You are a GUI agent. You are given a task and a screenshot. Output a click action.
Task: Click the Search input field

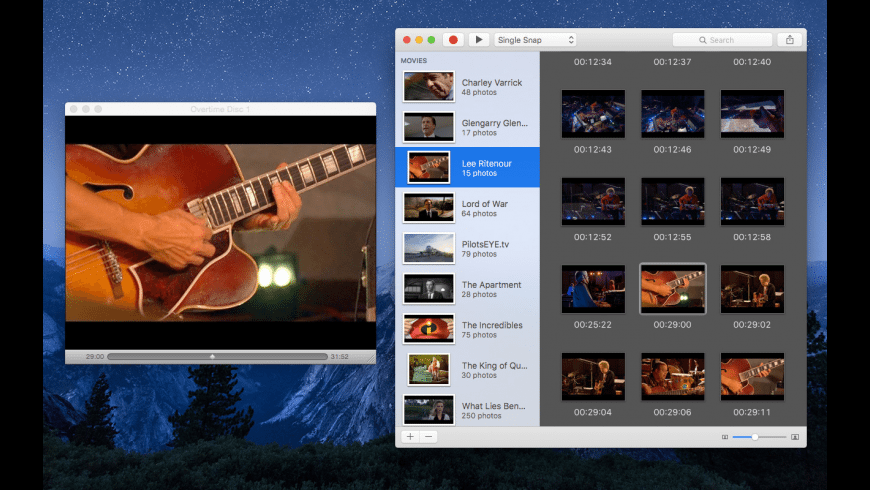(735, 40)
